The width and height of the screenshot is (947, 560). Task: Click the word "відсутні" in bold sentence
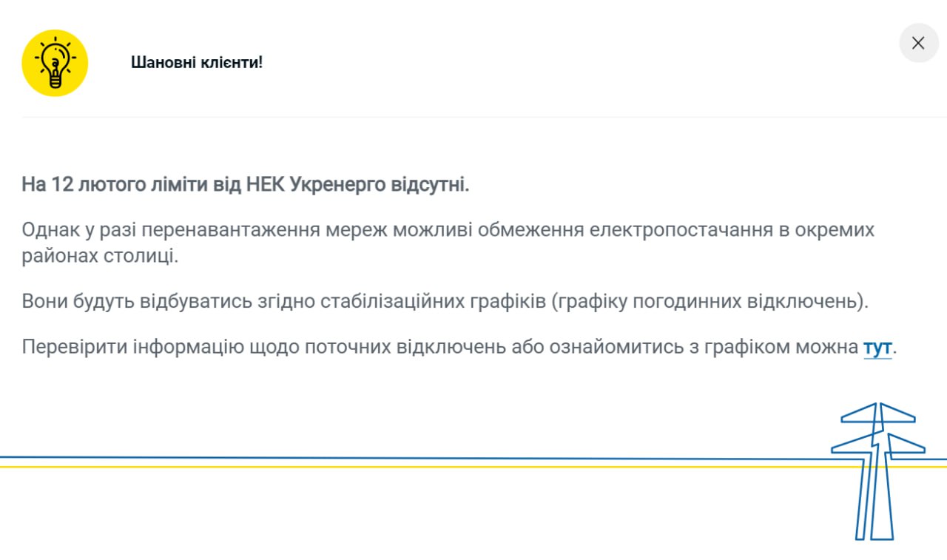click(430, 184)
